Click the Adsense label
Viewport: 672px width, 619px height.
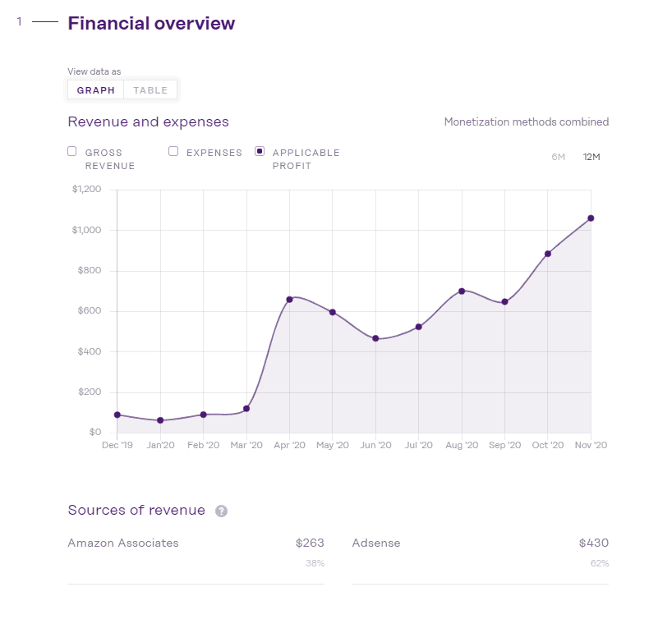tap(376, 543)
